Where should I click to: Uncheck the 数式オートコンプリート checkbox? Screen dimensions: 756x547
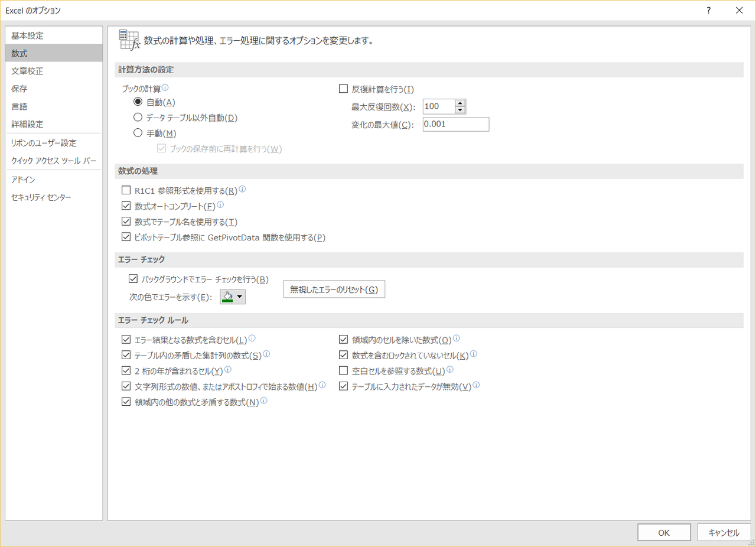click(x=125, y=206)
